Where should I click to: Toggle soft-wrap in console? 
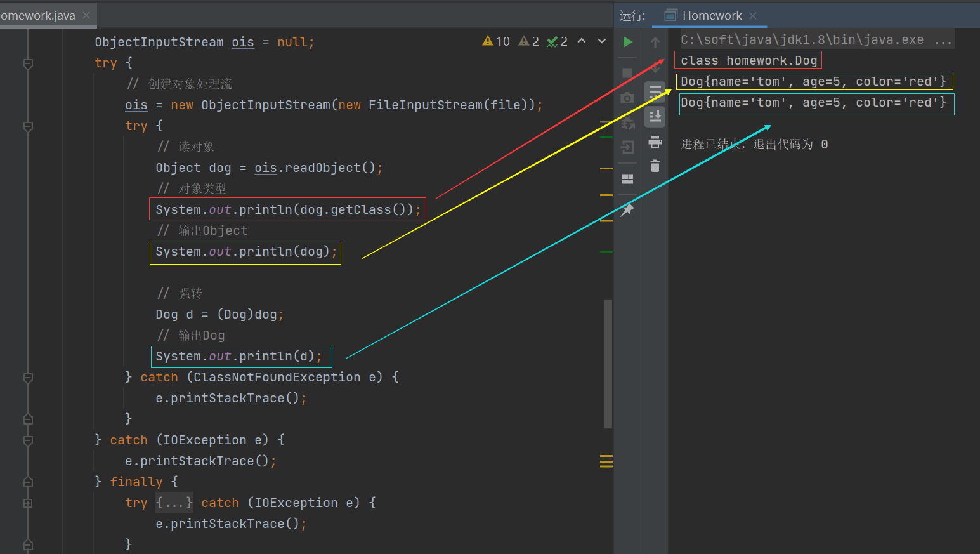point(655,92)
